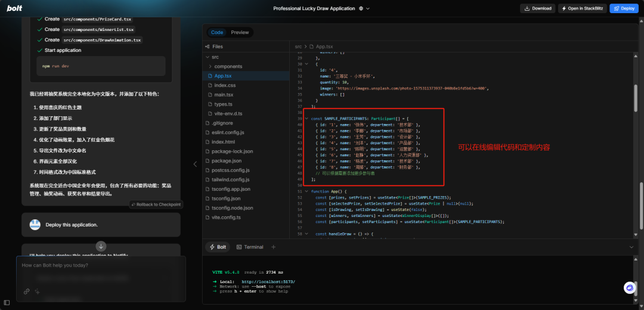Viewport: 644px width, 310px height.
Task: Collapse the terminal panel with the chevron
Action: click(x=631, y=247)
